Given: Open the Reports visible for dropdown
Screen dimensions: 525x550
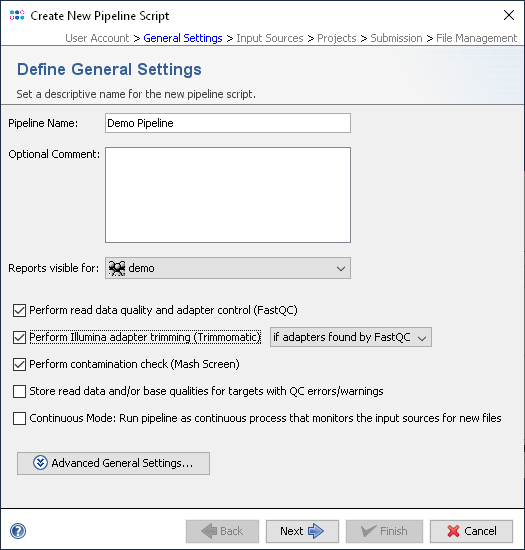Looking at the screenshot, I should (228, 268).
